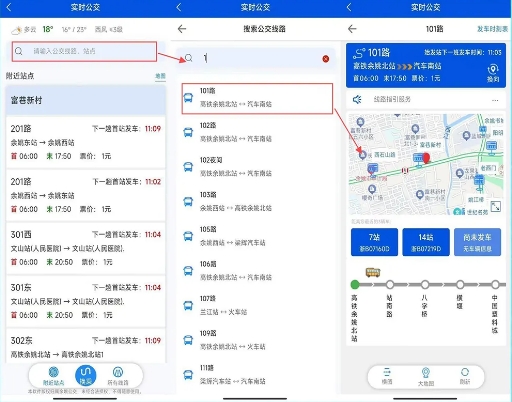Tap the refresh icon in bottom bar
Screen dimensions: 512x402
pos(465,376)
